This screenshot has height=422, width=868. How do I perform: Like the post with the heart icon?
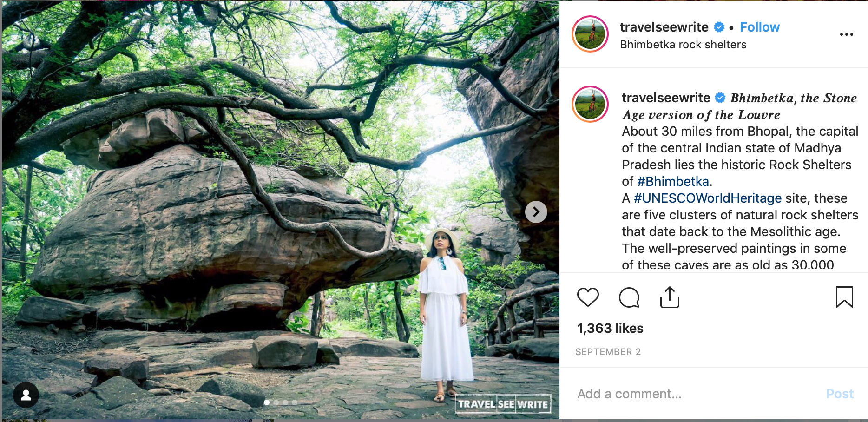pos(588,297)
